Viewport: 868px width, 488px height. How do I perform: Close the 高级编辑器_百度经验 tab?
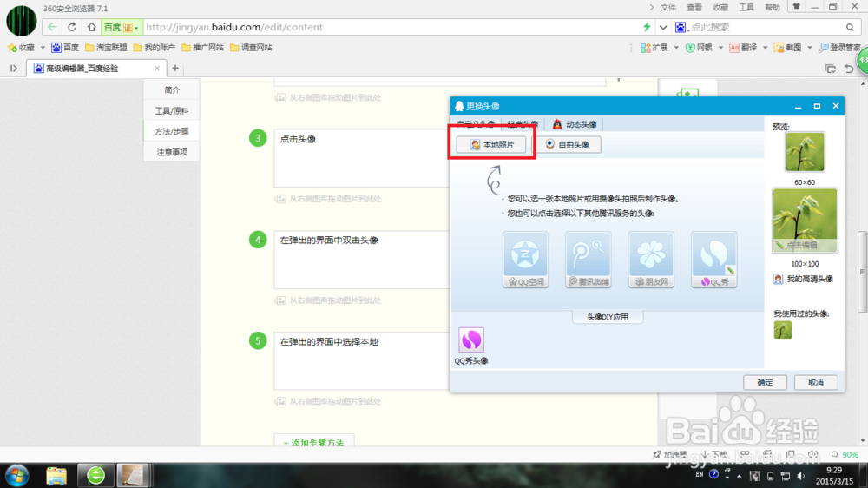(x=156, y=68)
